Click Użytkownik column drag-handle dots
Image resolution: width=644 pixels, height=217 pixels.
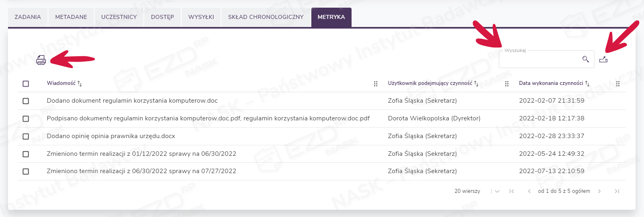pos(507,84)
